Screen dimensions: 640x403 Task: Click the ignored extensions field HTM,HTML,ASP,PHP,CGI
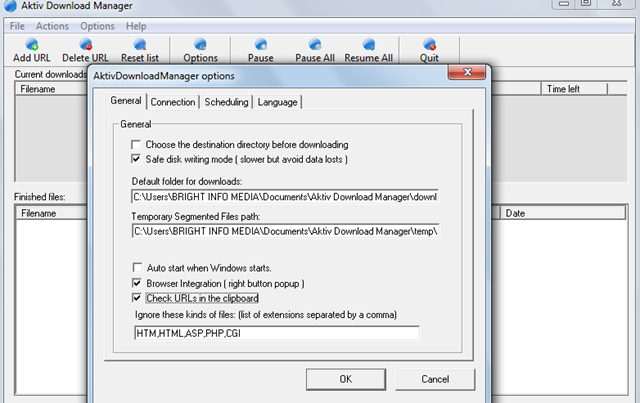[277, 333]
